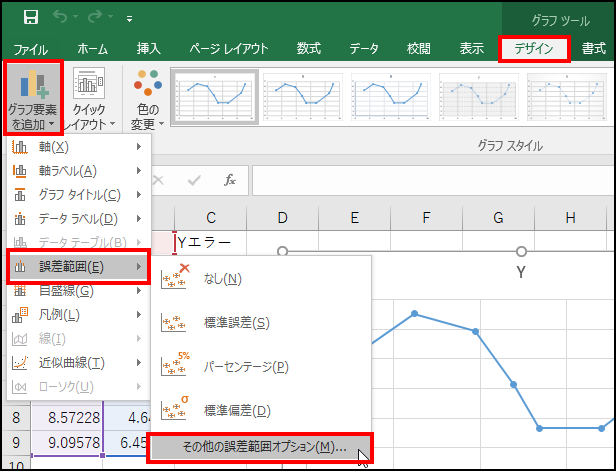Open the データ ラベル(D) submenu
This screenshot has height=471, width=616.
pyautogui.click(x=79, y=219)
